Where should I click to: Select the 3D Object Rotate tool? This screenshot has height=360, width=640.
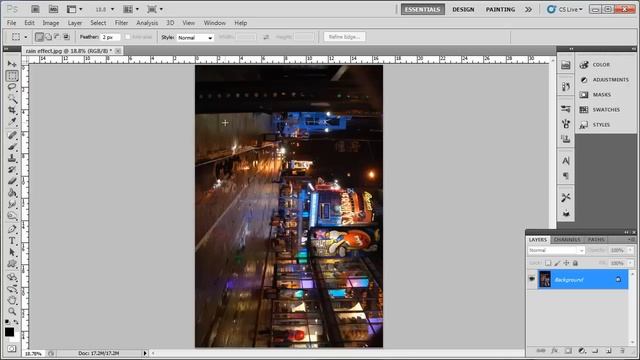pyautogui.click(x=12, y=277)
